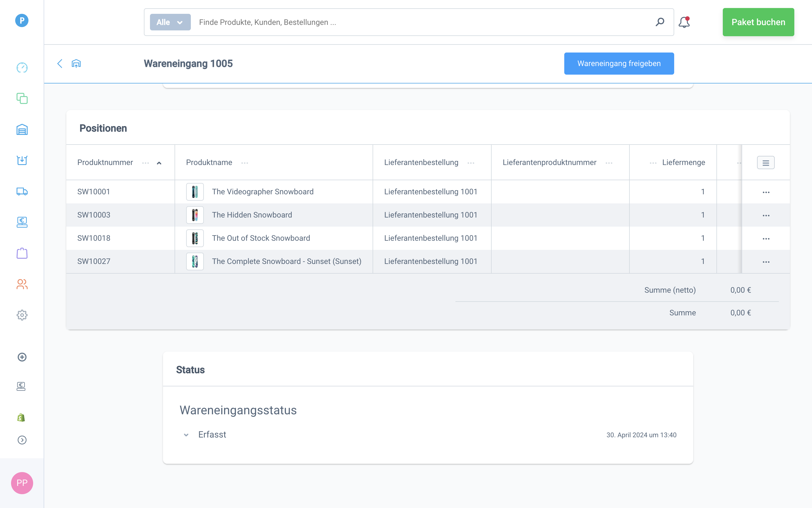Click the delivery truck sidebar icon
The image size is (812, 508).
22,192
